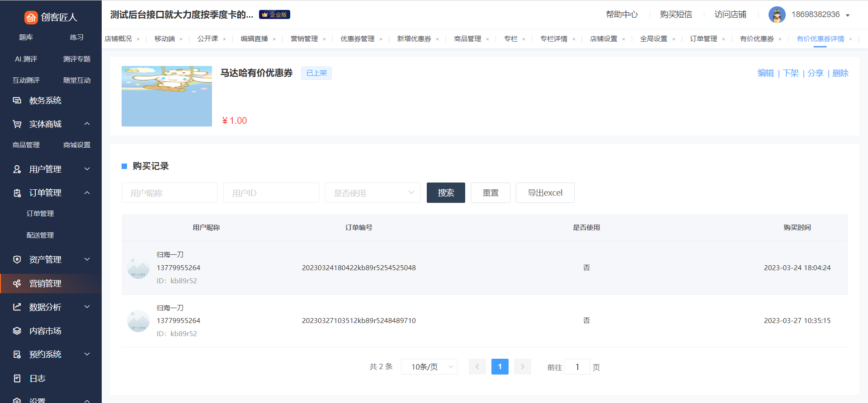Click the 实体商城 shopping cart icon
The height and width of the screenshot is (403, 868).
(17, 124)
